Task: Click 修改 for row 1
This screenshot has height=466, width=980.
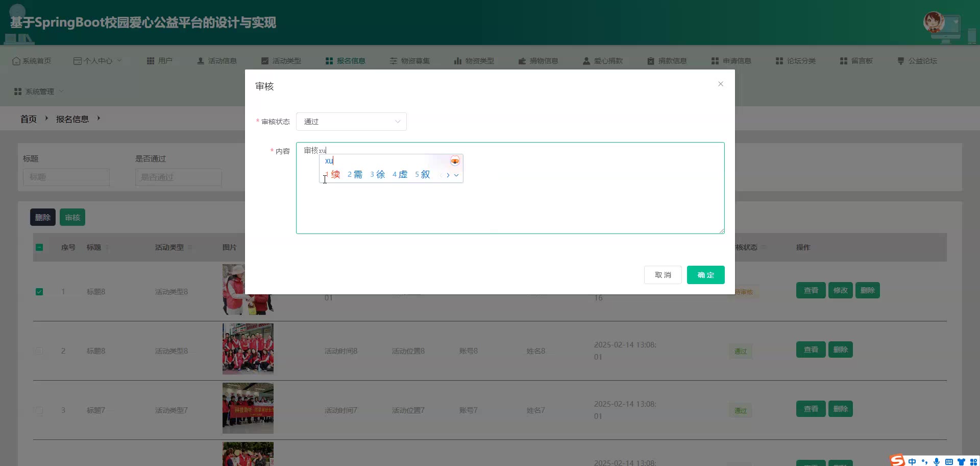Action: (841, 290)
